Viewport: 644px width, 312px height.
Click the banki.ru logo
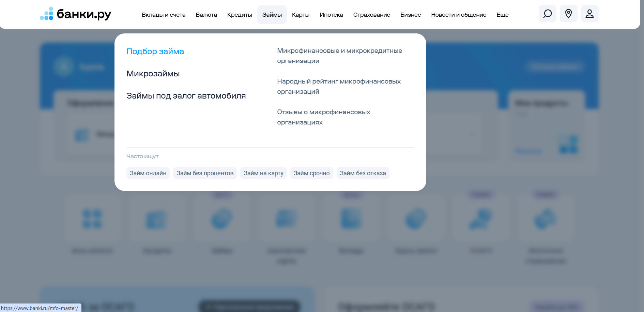76,14
